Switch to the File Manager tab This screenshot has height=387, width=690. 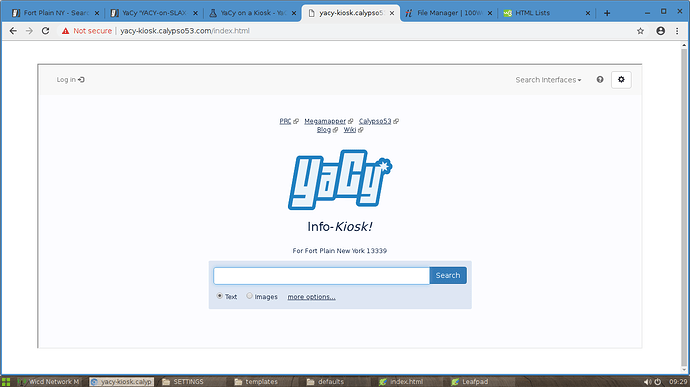coord(449,13)
